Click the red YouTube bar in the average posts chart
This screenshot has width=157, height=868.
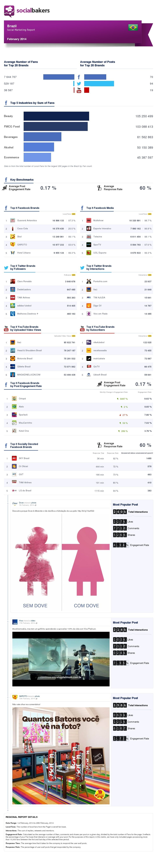87,90
